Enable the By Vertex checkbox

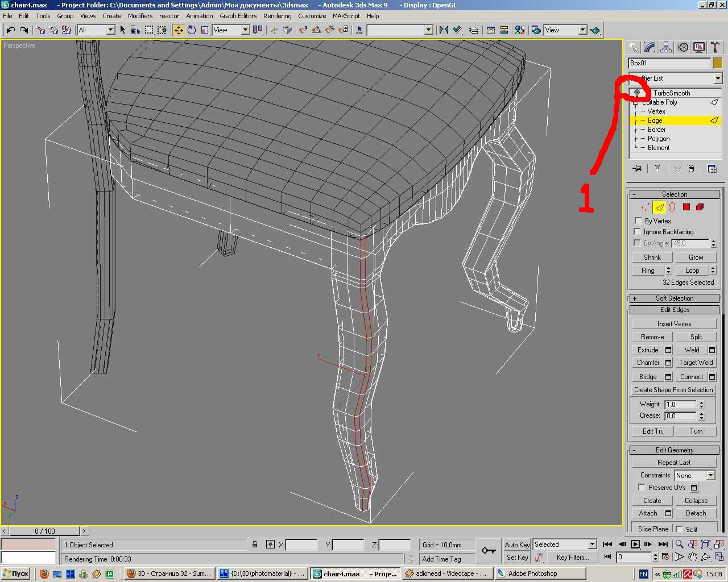(x=638, y=221)
